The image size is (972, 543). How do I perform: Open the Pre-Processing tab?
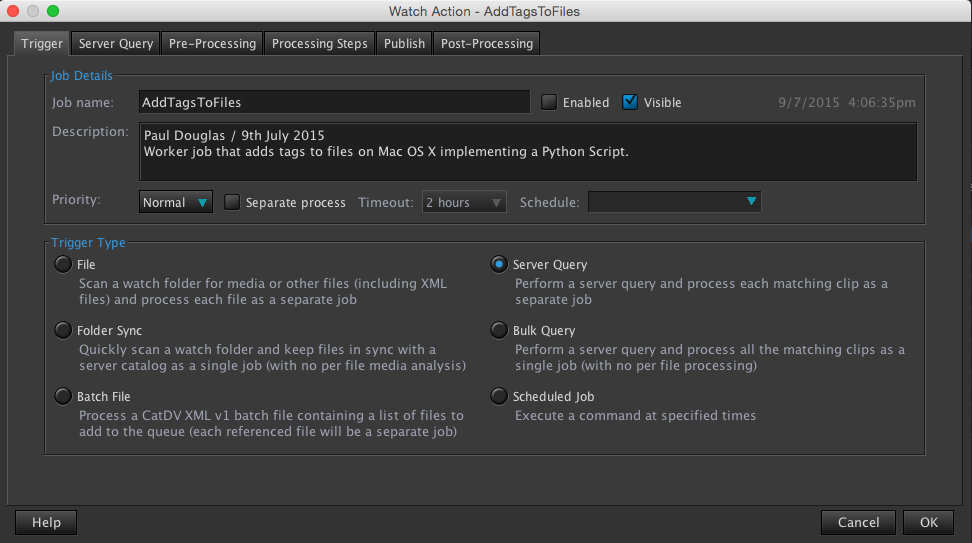tap(212, 44)
